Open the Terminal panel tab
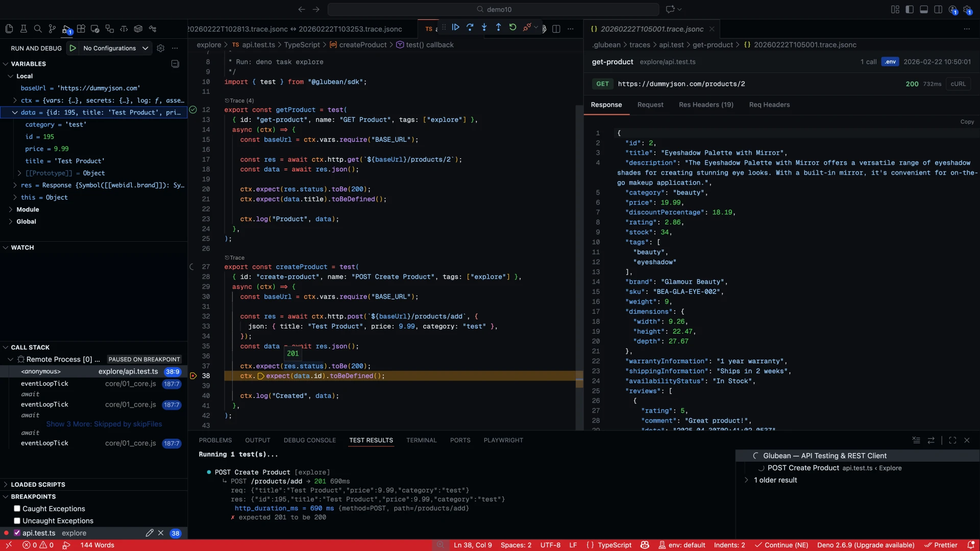The width and height of the screenshot is (980, 551). 422,440
